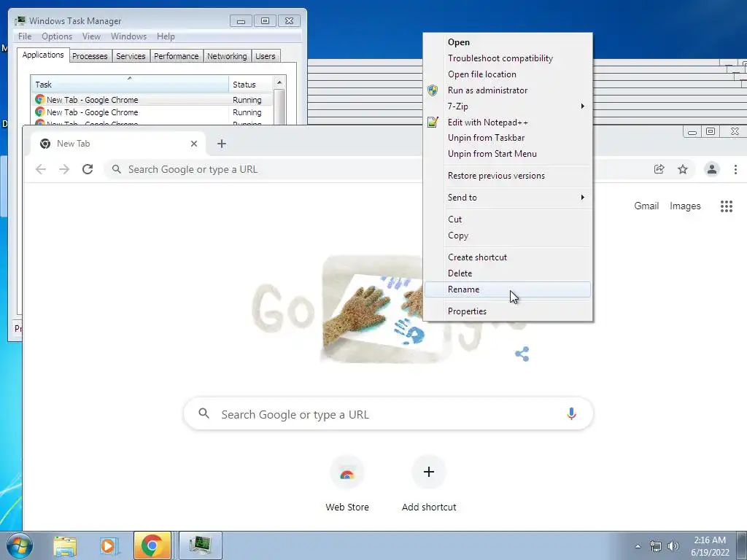This screenshot has width=747, height=560.
Task: Select Copy in the context menu
Action: point(508,236)
